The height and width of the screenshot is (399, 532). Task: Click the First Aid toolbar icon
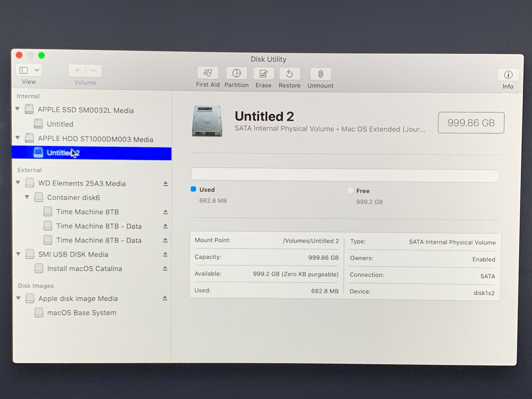(207, 73)
